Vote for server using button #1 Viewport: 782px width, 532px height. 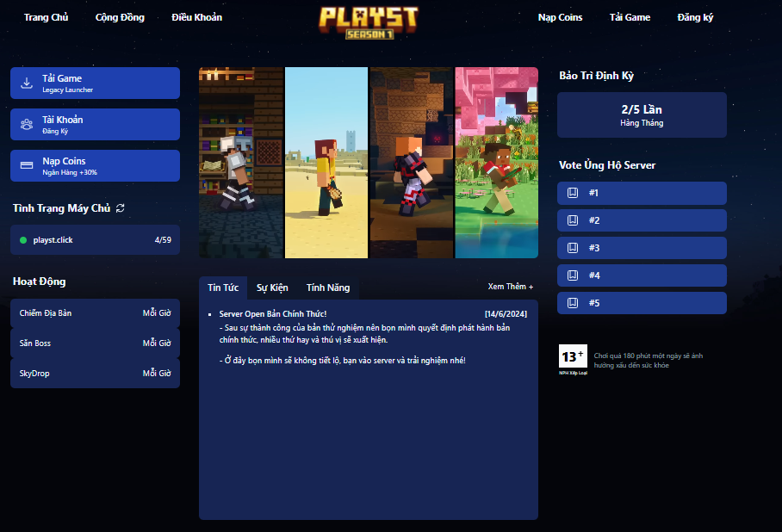(x=642, y=193)
